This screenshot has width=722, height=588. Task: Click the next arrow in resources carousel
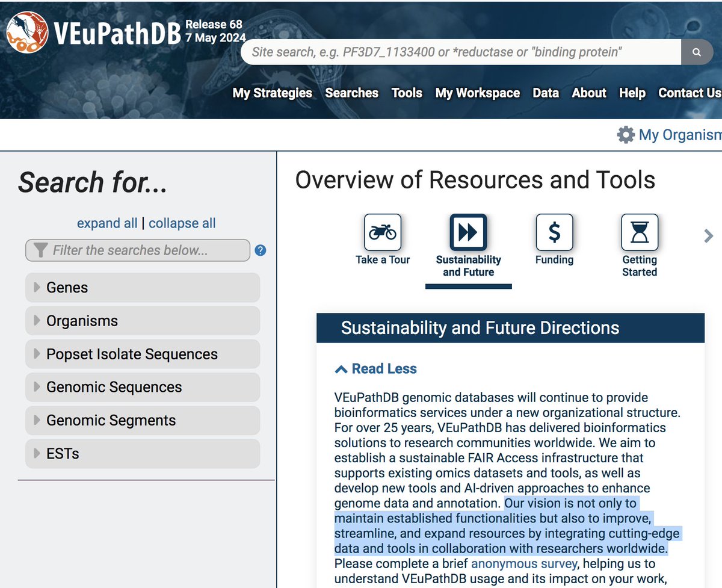(x=708, y=235)
